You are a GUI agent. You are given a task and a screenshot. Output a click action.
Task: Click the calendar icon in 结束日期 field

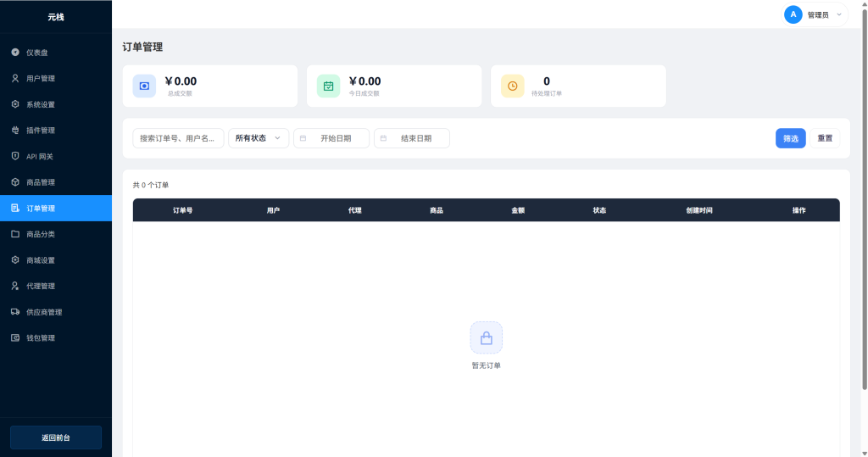pos(383,138)
